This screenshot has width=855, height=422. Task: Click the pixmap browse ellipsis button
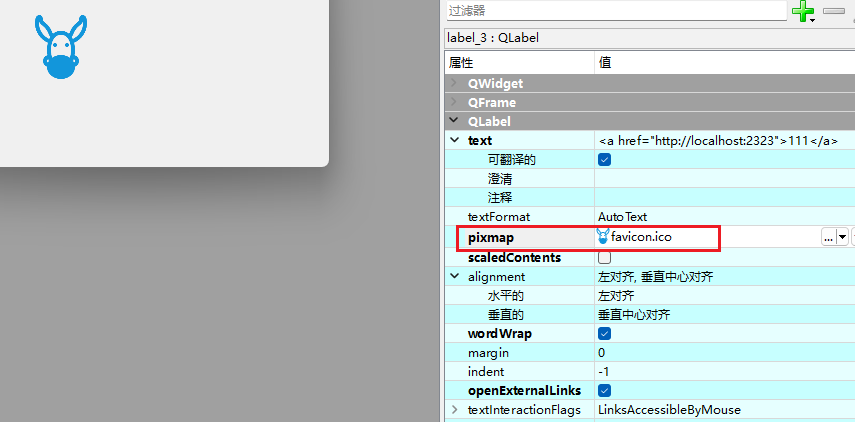pos(827,238)
